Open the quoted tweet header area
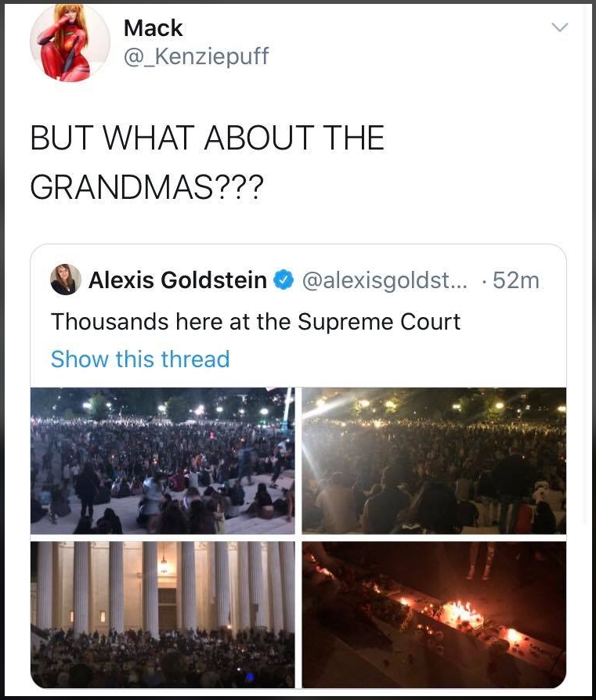The width and height of the screenshot is (596, 700). click(x=295, y=280)
